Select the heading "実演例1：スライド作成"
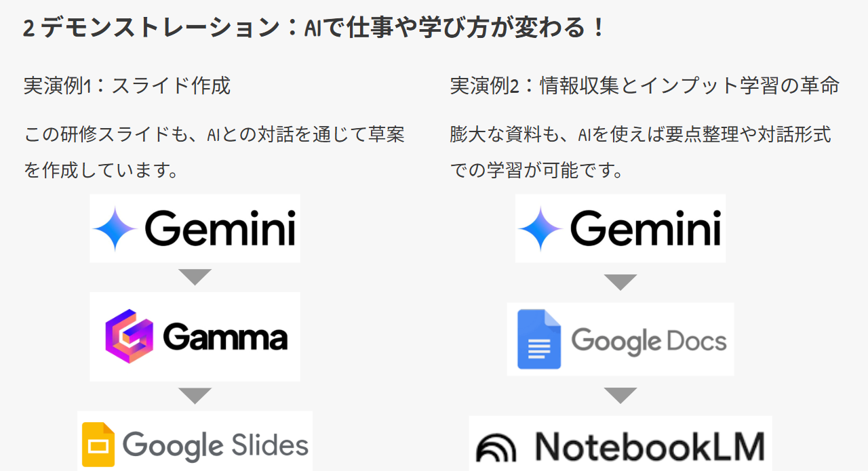868x471 pixels. (x=127, y=86)
